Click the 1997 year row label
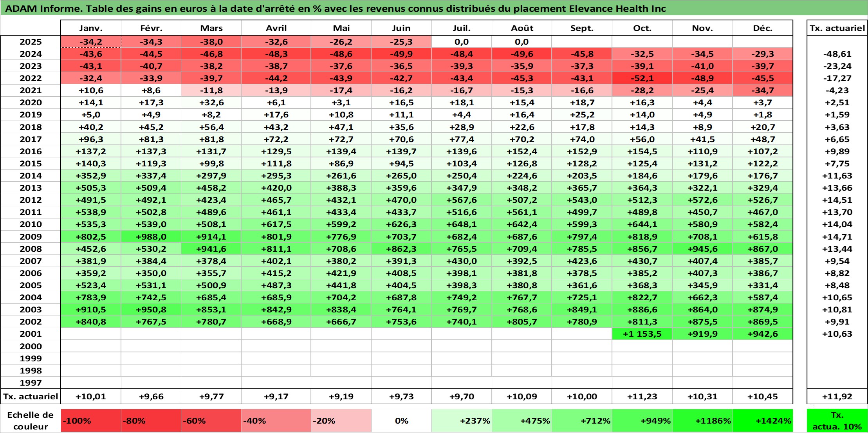 (x=31, y=382)
